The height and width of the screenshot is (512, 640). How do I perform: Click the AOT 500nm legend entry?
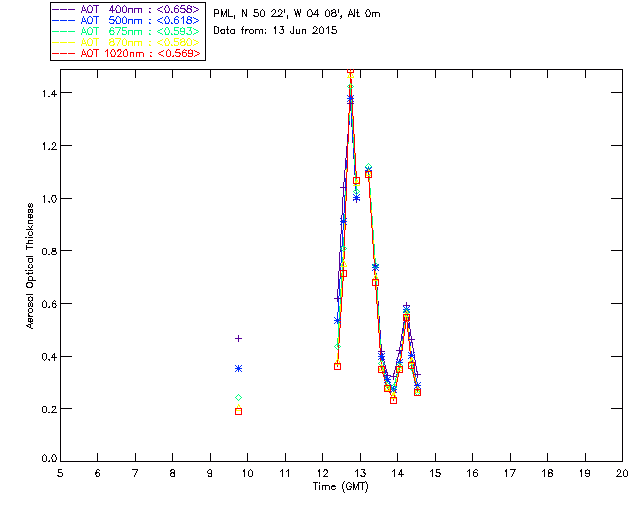[126, 20]
